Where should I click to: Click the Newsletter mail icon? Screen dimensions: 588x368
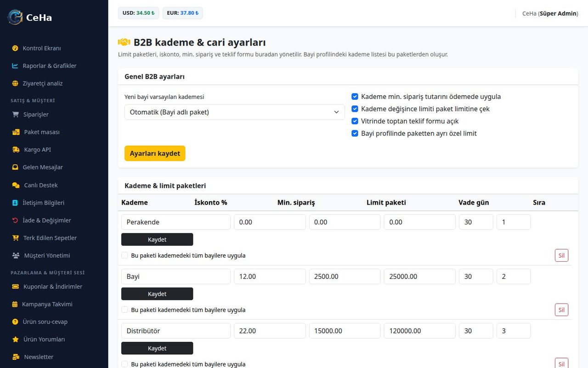tap(16, 357)
